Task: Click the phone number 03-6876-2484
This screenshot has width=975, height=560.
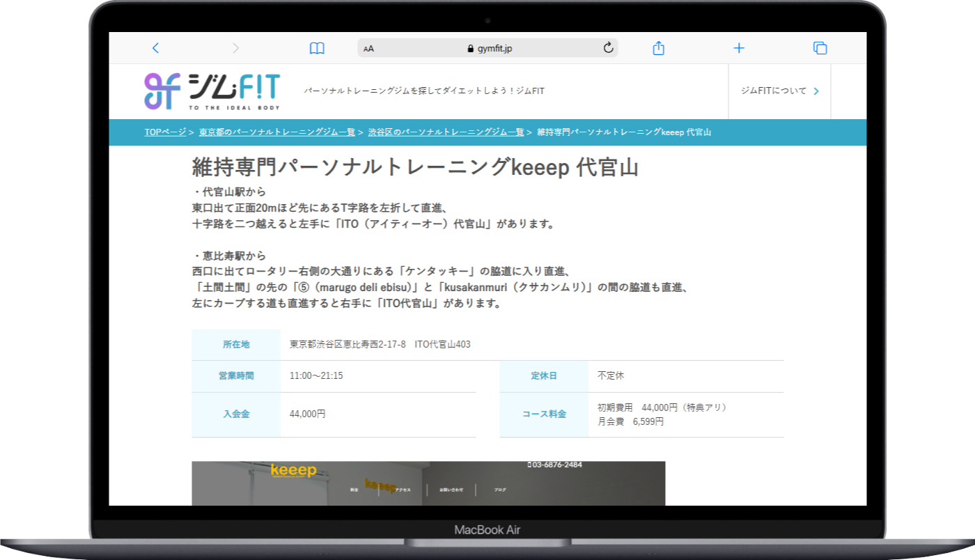Action: tap(555, 465)
